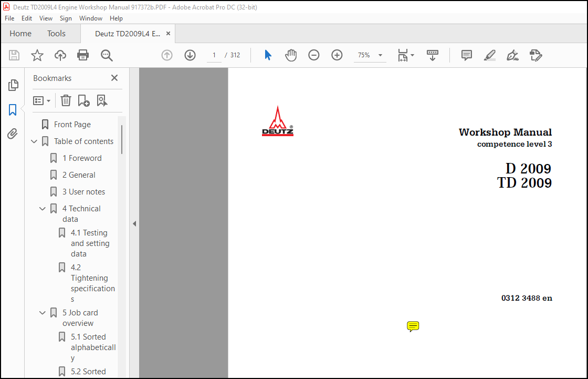Select the Highlight text pen tool

490,55
